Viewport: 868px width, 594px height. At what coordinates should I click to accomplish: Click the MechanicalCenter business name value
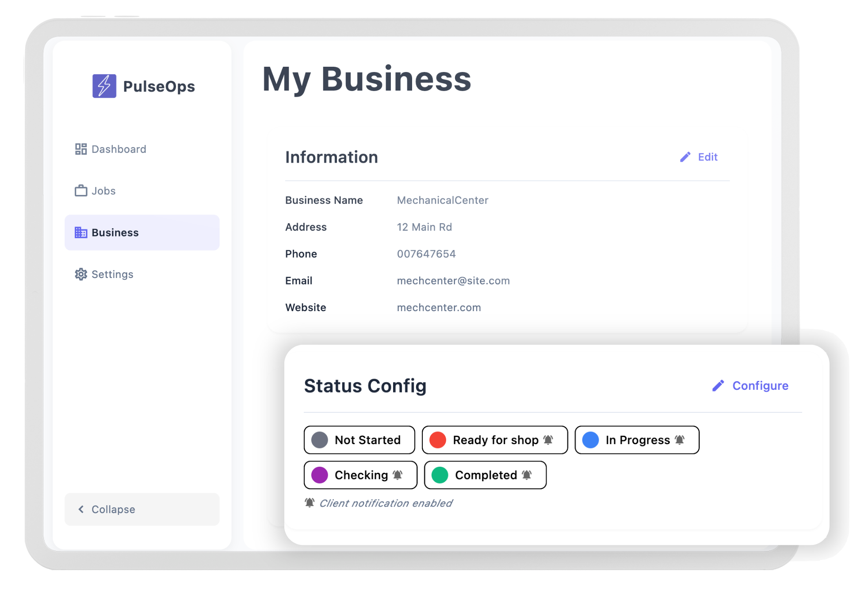tap(443, 200)
